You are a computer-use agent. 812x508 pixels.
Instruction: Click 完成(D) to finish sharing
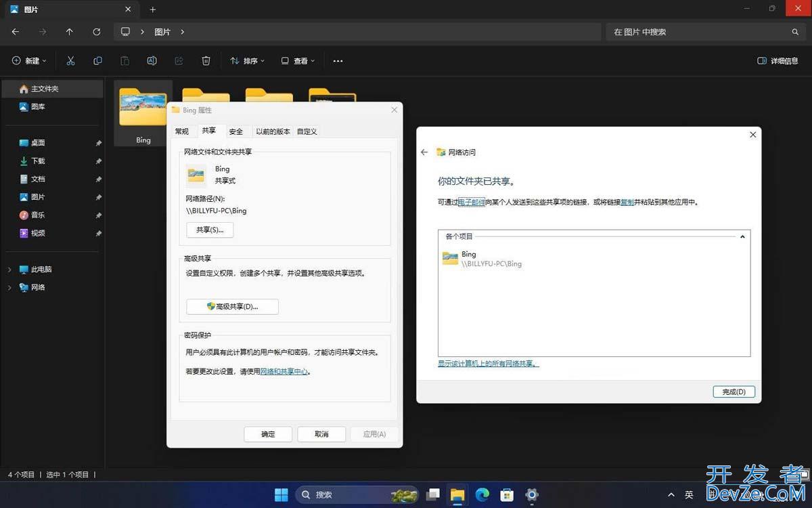734,391
